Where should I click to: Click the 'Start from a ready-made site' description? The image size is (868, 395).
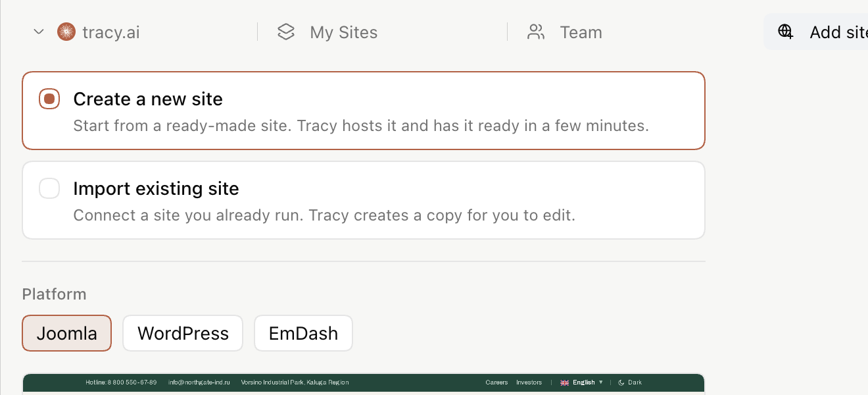click(361, 125)
